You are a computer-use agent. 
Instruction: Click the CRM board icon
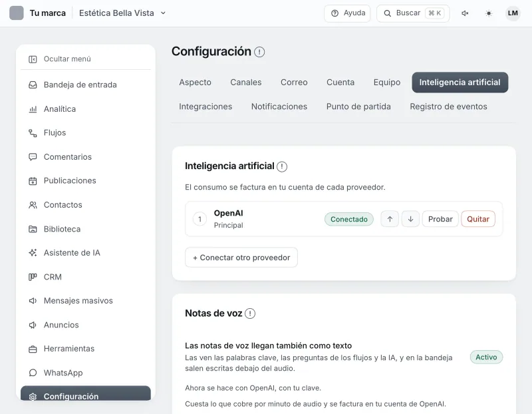point(33,277)
